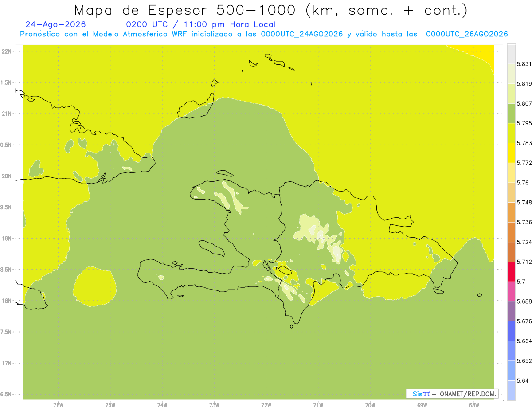Click the 5.748 legend value
This screenshot has height=411, width=532.
pyautogui.click(x=524, y=202)
